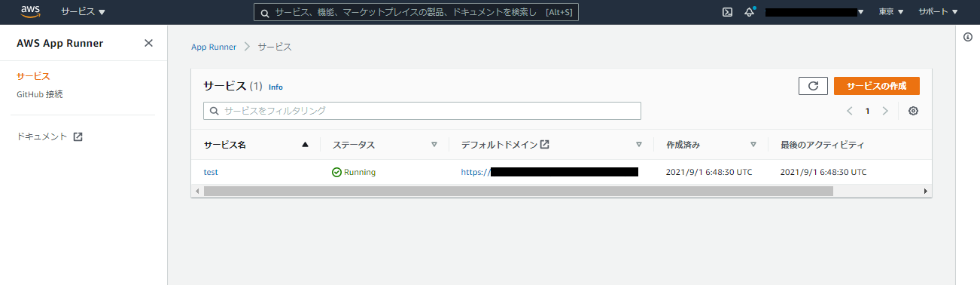
Task: Click the Running status of test
Action: [354, 172]
